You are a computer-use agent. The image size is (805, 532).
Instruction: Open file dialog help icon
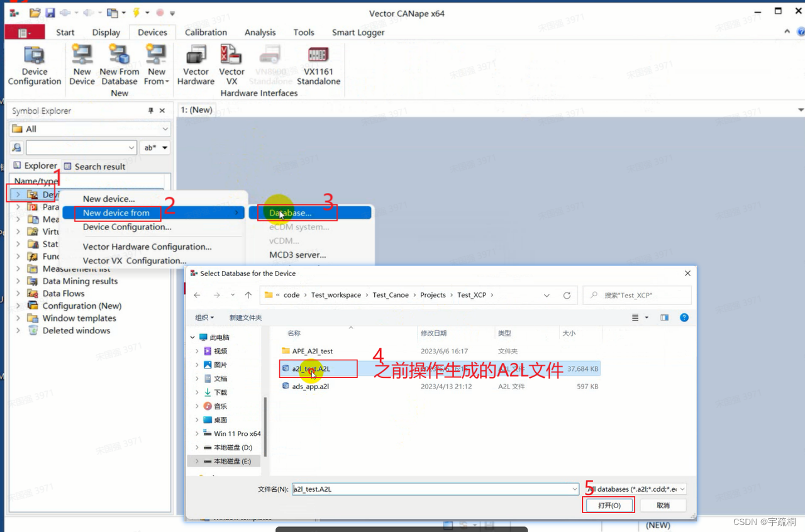[684, 318]
